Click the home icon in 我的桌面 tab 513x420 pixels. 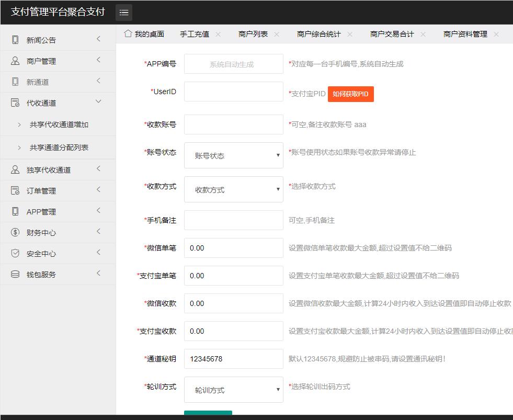pos(128,34)
